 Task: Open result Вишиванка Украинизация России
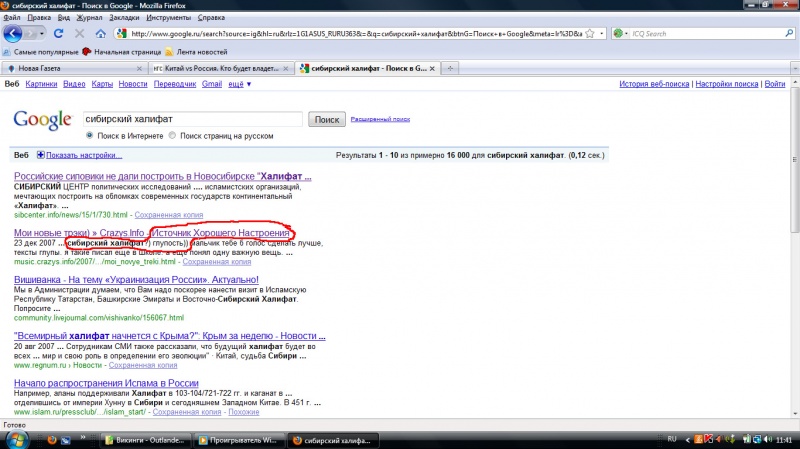click(x=136, y=280)
